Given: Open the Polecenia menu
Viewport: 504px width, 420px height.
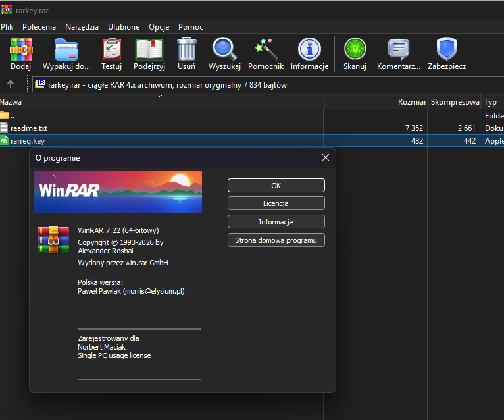Looking at the screenshot, I should (x=39, y=27).
